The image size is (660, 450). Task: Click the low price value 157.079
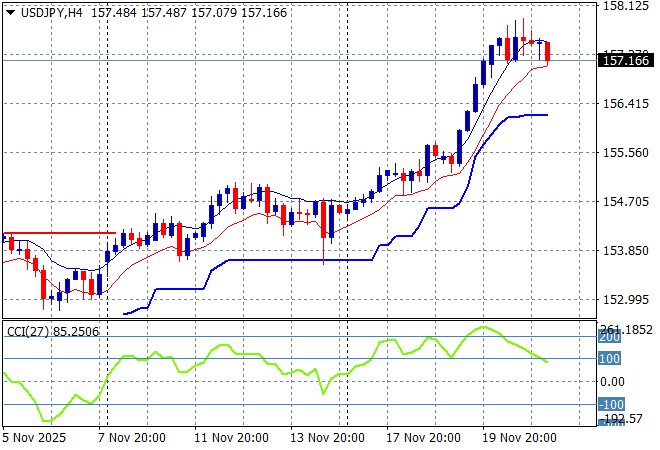(214, 13)
